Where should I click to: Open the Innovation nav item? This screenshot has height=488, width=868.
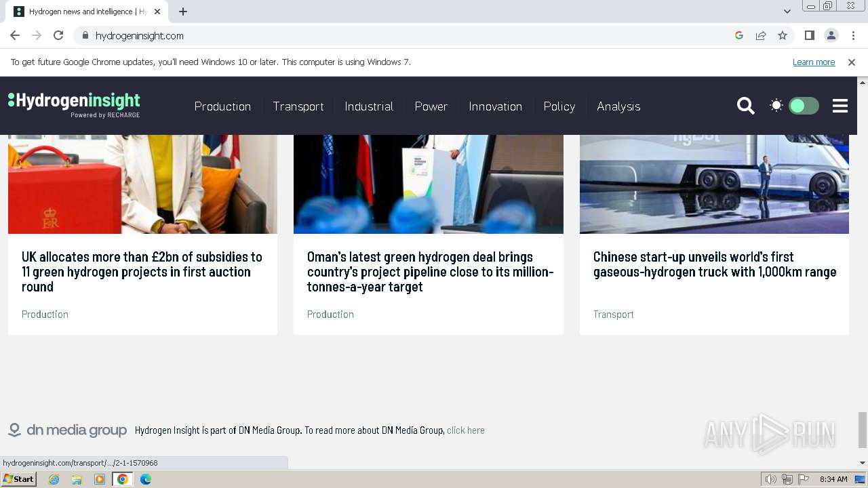coord(496,106)
